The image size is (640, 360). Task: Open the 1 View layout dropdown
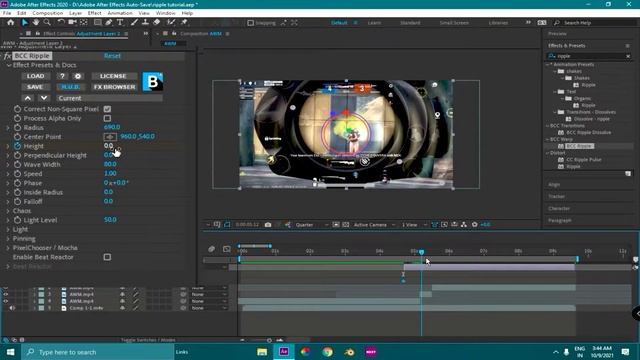(414, 224)
